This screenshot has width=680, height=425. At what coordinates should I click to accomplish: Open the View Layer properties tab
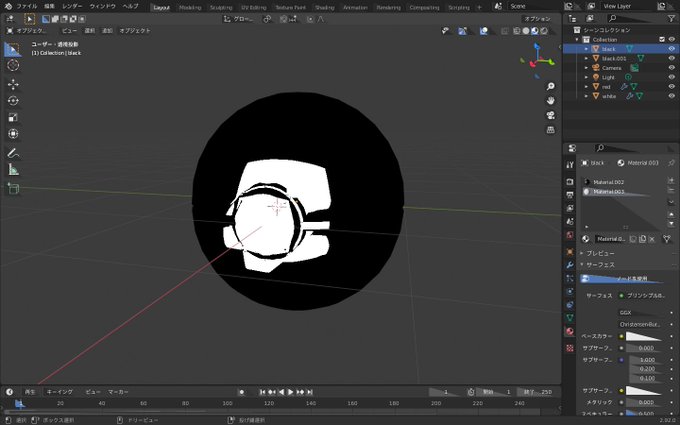[x=570, y=209]
